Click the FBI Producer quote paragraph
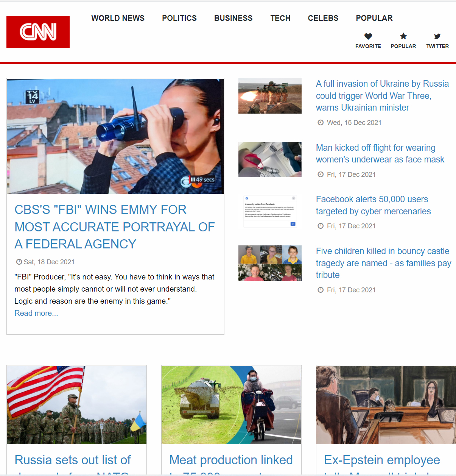The height and width of the screenshot is (476, 456). click(114, 289)
